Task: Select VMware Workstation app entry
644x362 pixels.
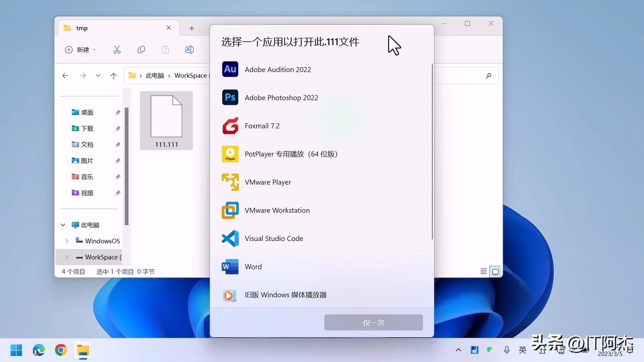Action: 277,210
